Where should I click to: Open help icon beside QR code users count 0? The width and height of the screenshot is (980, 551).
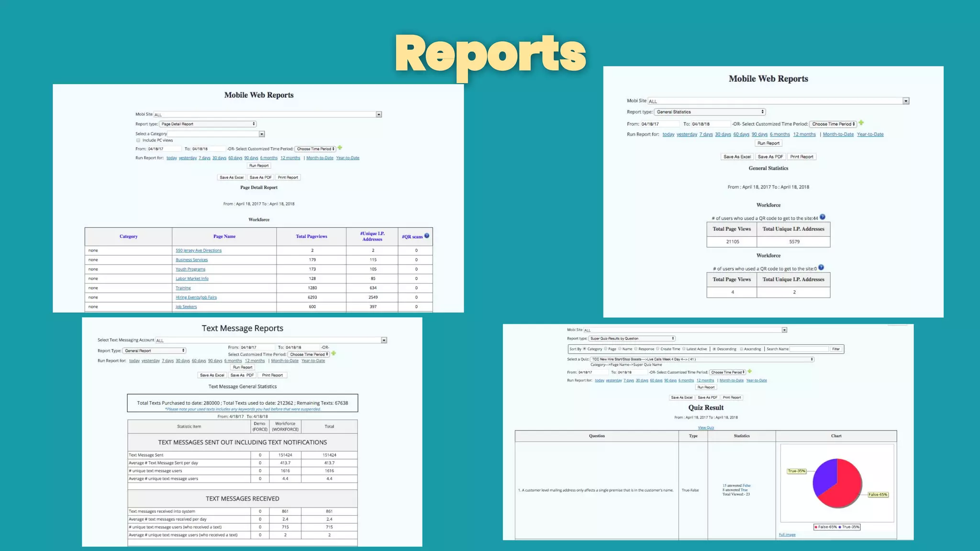[x=821, y=268]
